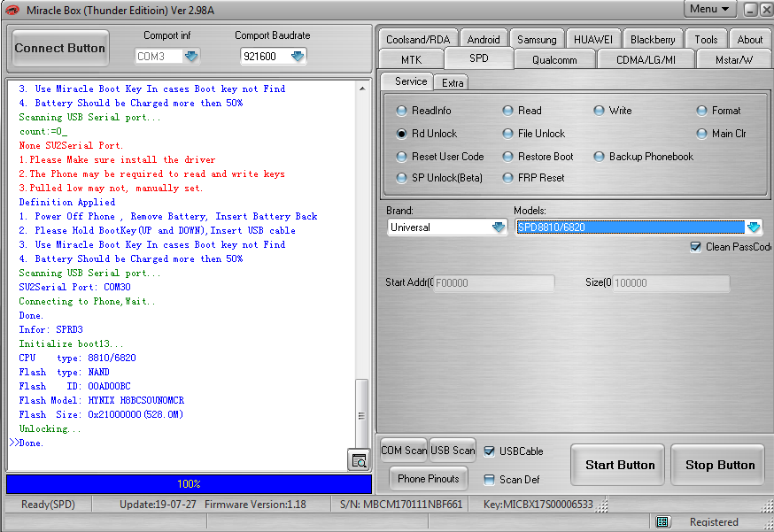
Task: Click the log line SU2Serial Port: COM30
Action: pyautogui.click(x=74, y=287)
